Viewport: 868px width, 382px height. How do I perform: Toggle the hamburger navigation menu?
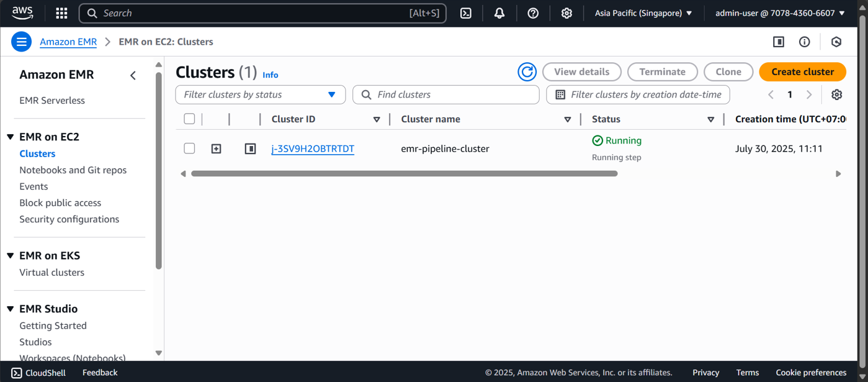coord(21,42)
